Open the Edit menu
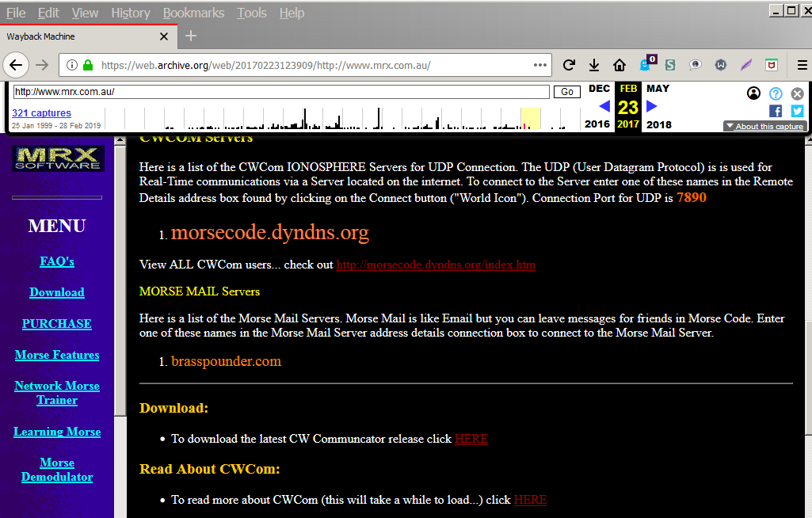The image size is (812, 518). pos(48,13)
